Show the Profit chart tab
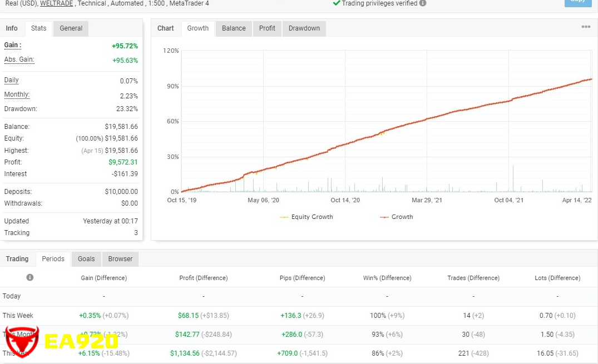 click(x=267, y=28)
